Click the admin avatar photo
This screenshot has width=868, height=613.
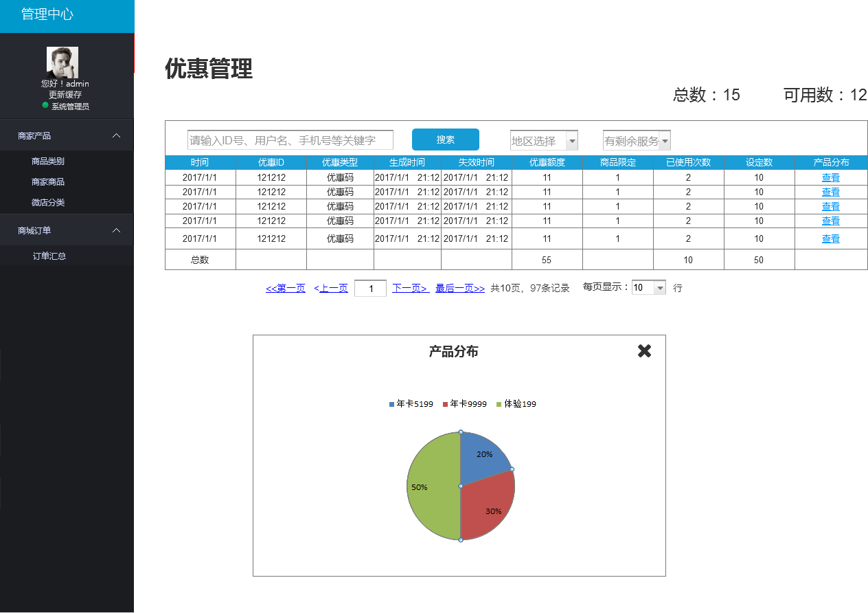(x=62, y=62)
